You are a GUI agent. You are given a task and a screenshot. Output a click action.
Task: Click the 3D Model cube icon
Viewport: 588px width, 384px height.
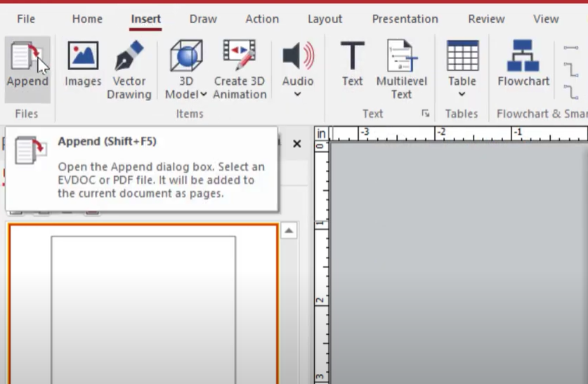186,56
